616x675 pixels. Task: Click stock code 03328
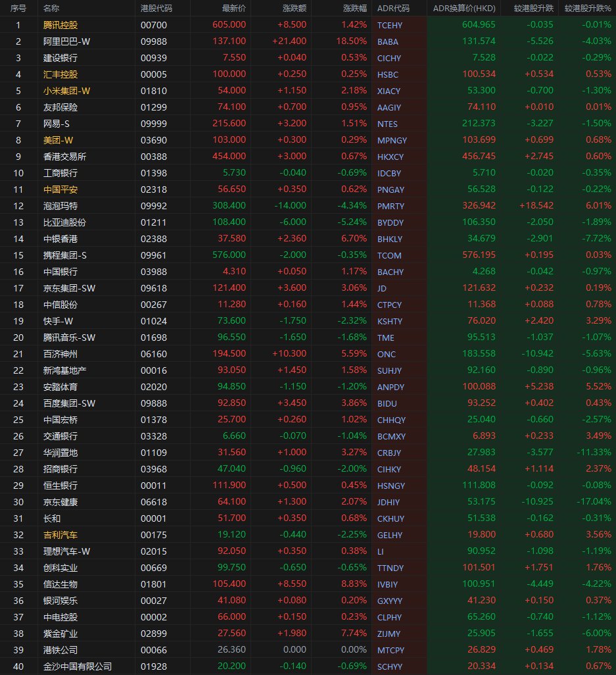coord(154,436)
